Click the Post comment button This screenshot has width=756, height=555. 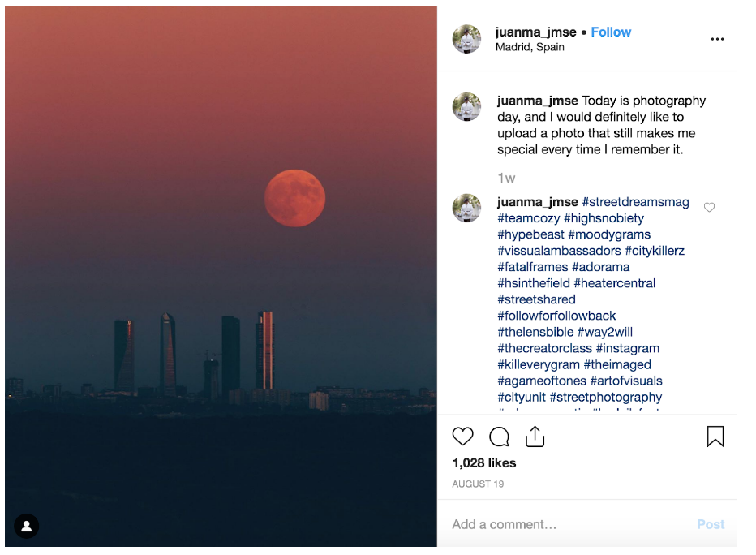pyautogui.click(x=711, y=524)
